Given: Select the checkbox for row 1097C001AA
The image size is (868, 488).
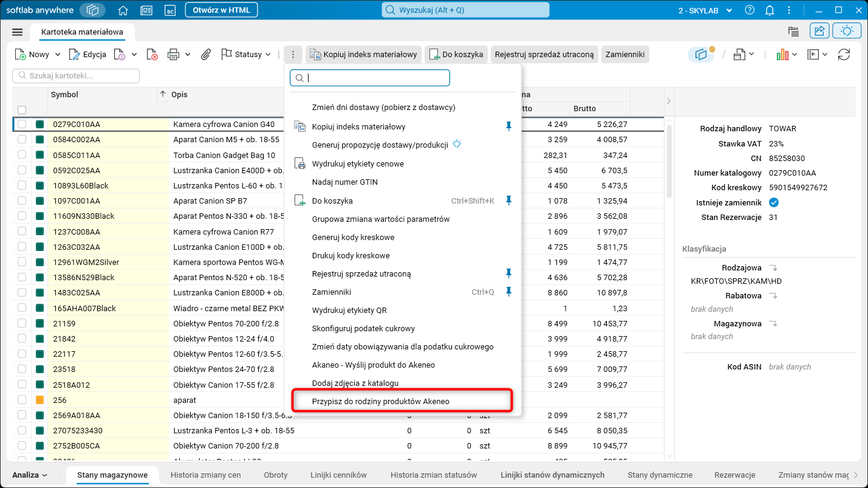Looking at the screenshot, I should [22, 201].
